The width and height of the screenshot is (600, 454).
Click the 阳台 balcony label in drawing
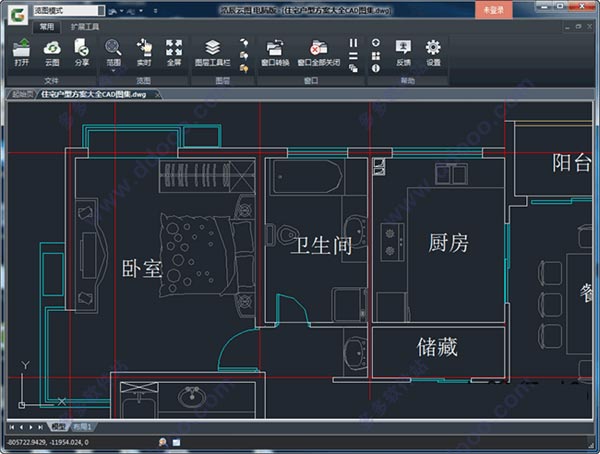(x=572, y=162)
